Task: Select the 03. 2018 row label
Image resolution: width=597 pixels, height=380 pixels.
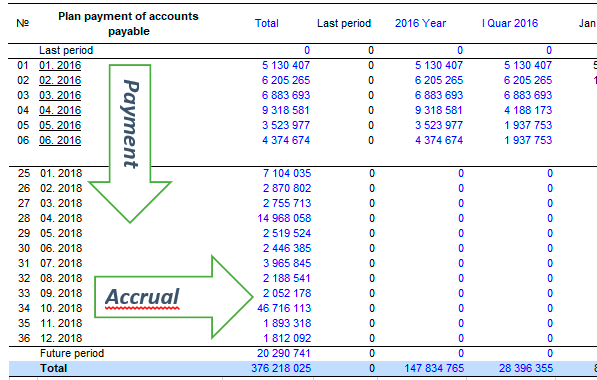Action: (x=61, y=203)
